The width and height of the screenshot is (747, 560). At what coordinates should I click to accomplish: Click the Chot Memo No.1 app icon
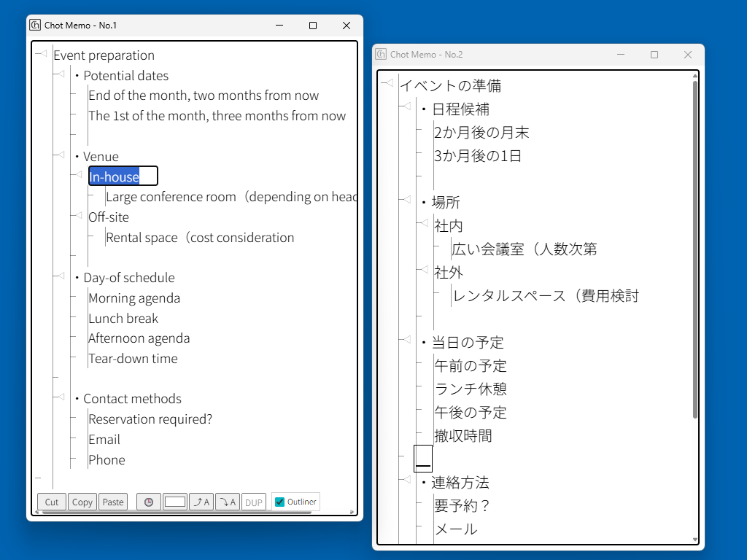pos(35,25)
